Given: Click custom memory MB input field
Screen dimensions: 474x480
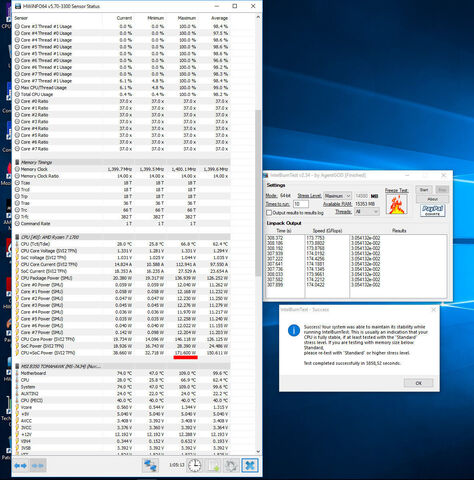Looking at the screenshot, I should pos(361,196).
